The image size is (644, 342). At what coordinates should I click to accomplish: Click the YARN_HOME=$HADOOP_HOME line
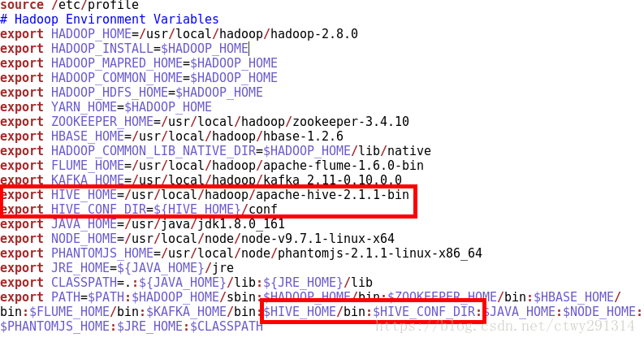(106, 107)
